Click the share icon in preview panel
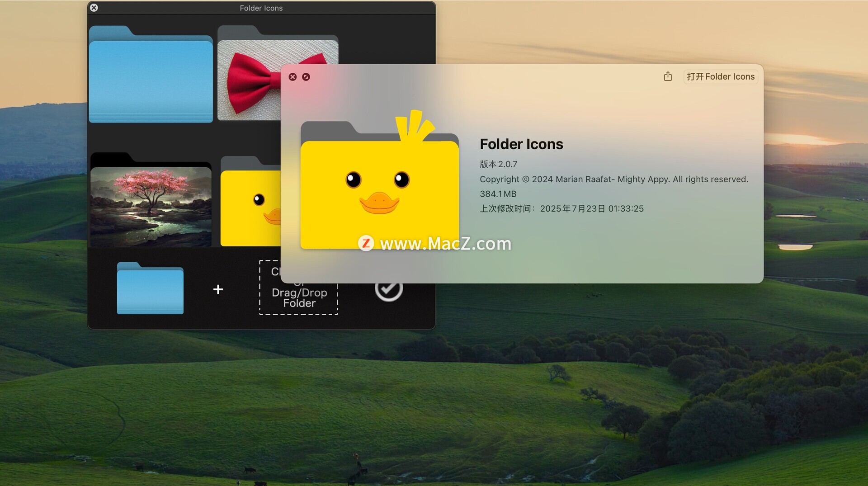The width and height of the screenshot is (868, 486). [x=668, y=76]
